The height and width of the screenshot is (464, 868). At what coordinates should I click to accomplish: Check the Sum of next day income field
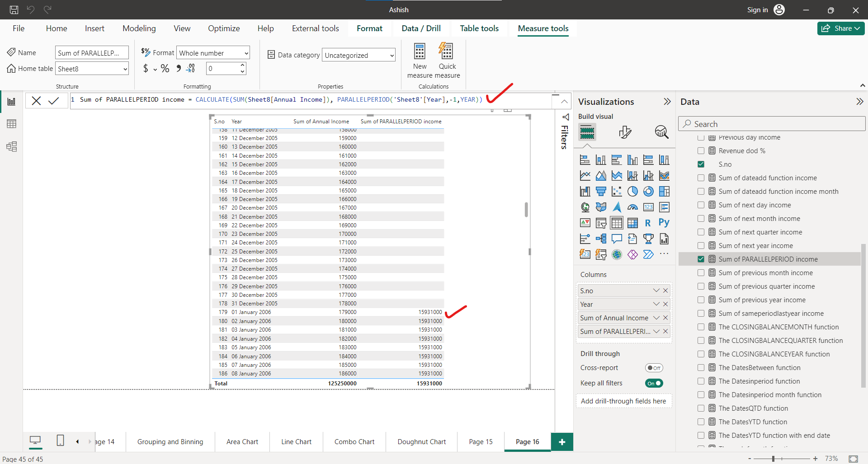click(x=701, y=205)
